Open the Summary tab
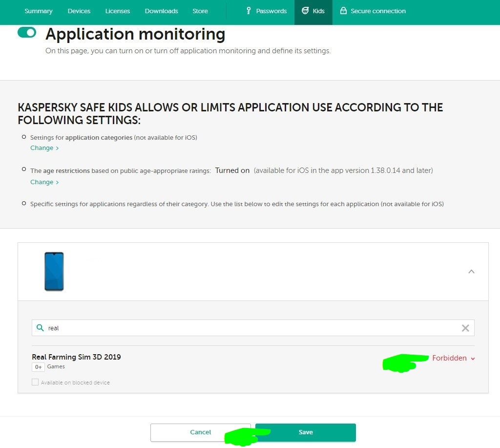Screen dimensions: 500x448 (39, 11)
